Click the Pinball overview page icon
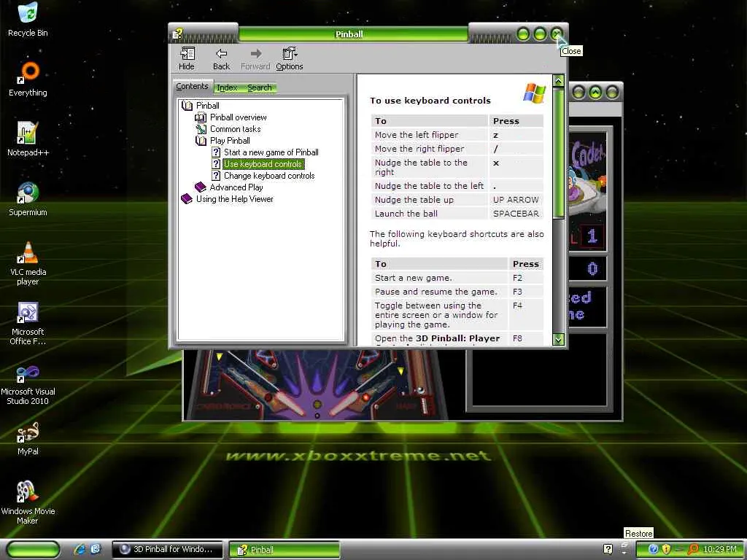 point(201,117)
